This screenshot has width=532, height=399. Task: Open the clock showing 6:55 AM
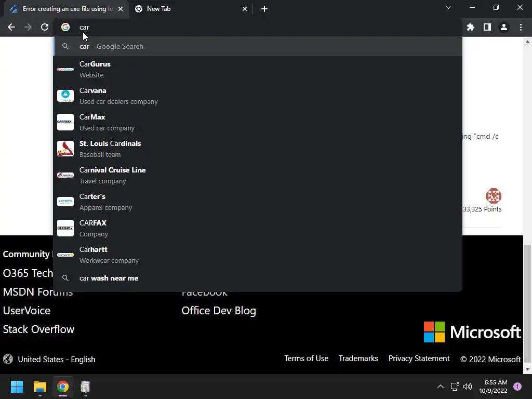point(494,387)
